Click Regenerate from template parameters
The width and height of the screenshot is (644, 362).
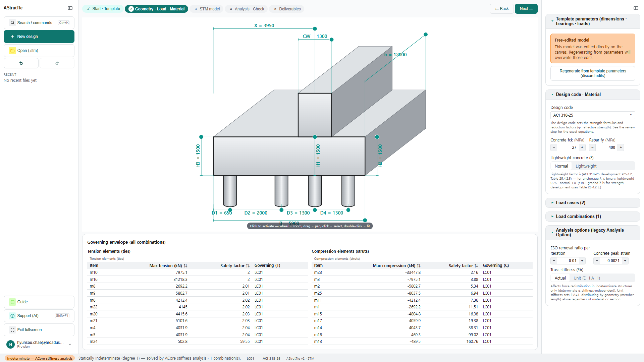coord(593,73)
